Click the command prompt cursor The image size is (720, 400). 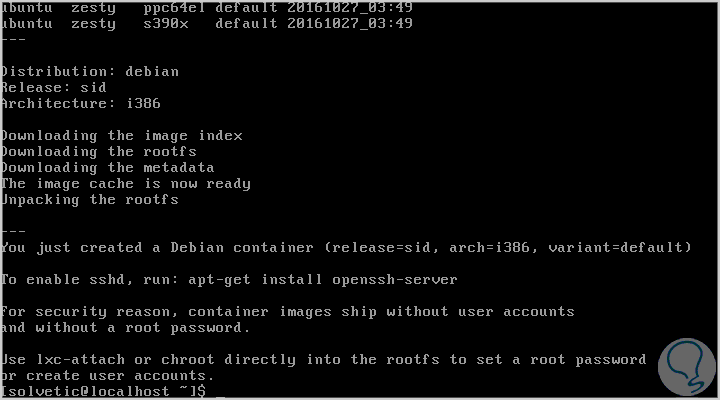(220, 393)
